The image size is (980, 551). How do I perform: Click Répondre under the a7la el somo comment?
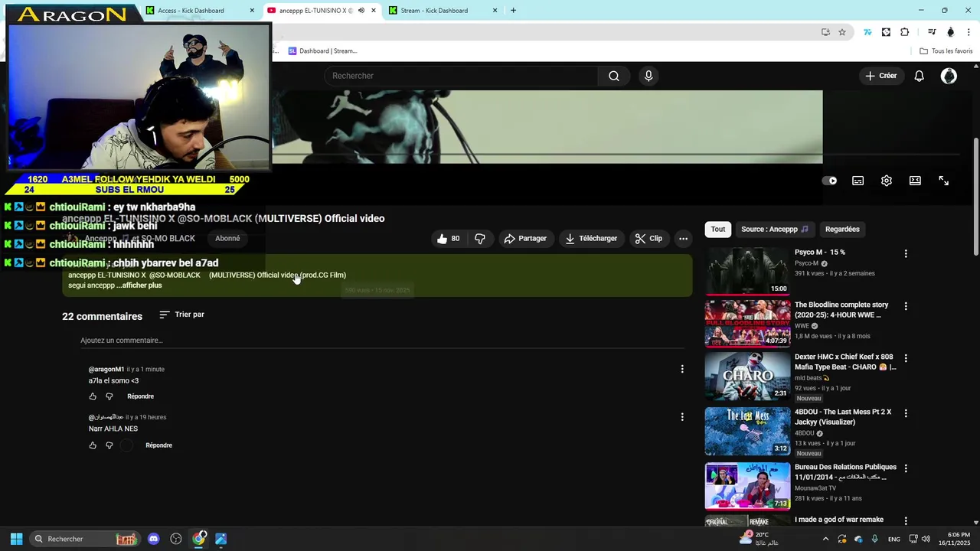click(140, 396)
